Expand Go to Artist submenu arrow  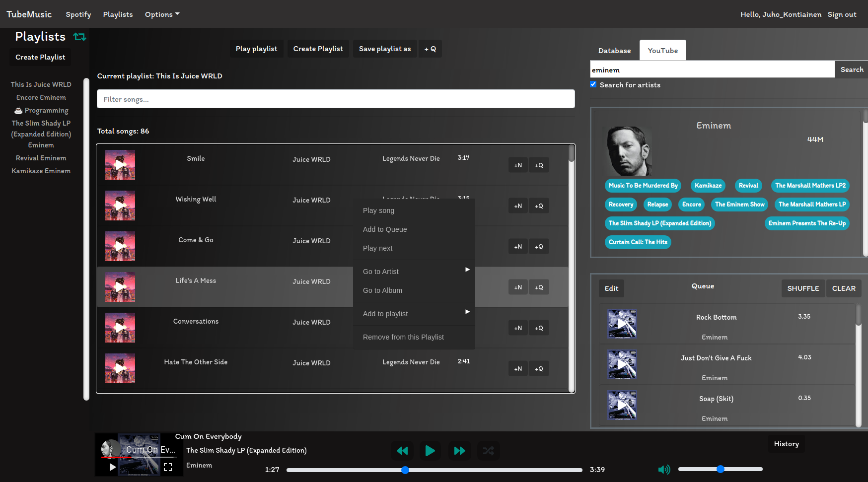[467, 270]
